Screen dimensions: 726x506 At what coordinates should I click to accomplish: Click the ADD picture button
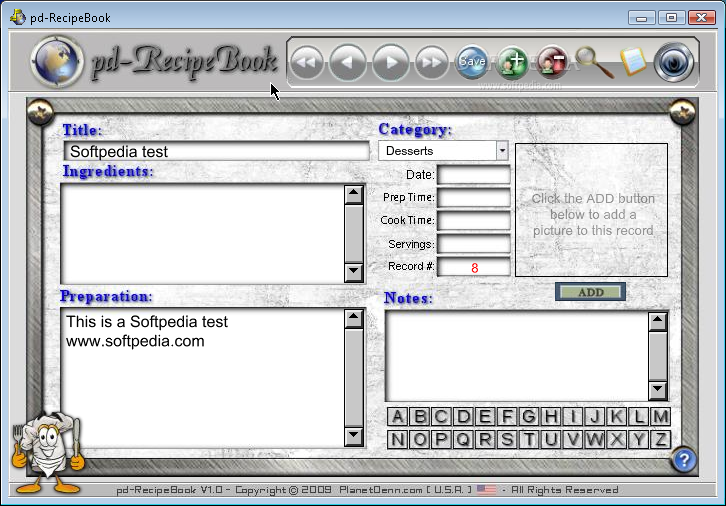[590, 292]
